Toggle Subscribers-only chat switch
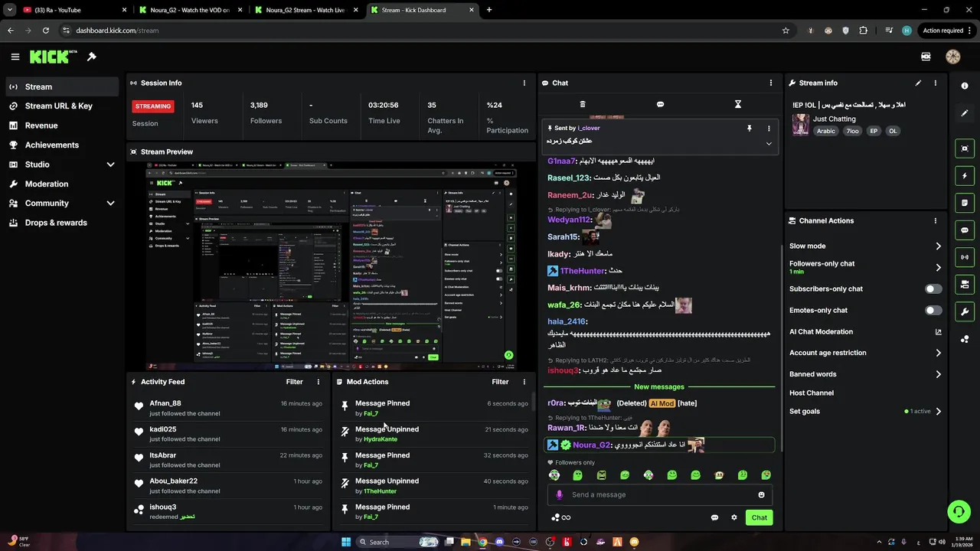The width and height of the screenshot is (980, 551). 933,289
